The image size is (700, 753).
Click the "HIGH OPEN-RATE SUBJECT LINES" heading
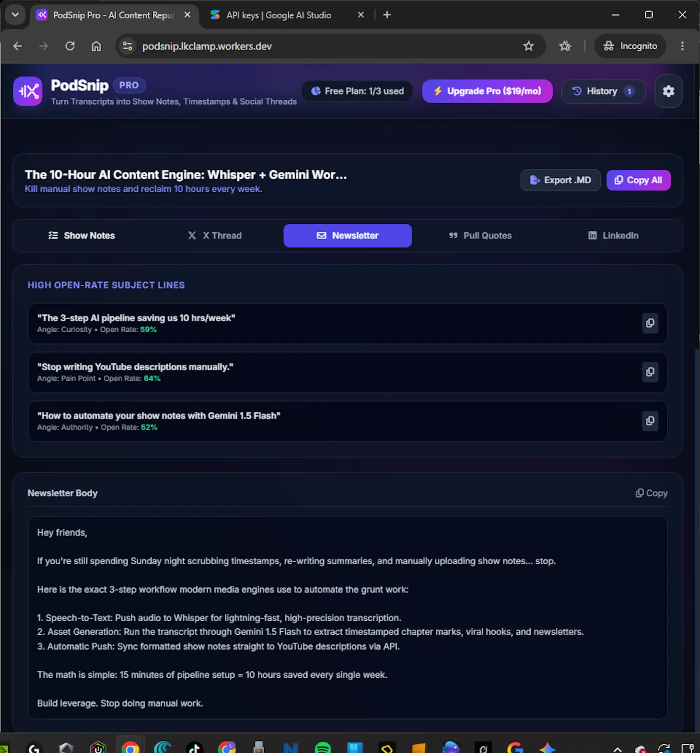tap(106, 285)
